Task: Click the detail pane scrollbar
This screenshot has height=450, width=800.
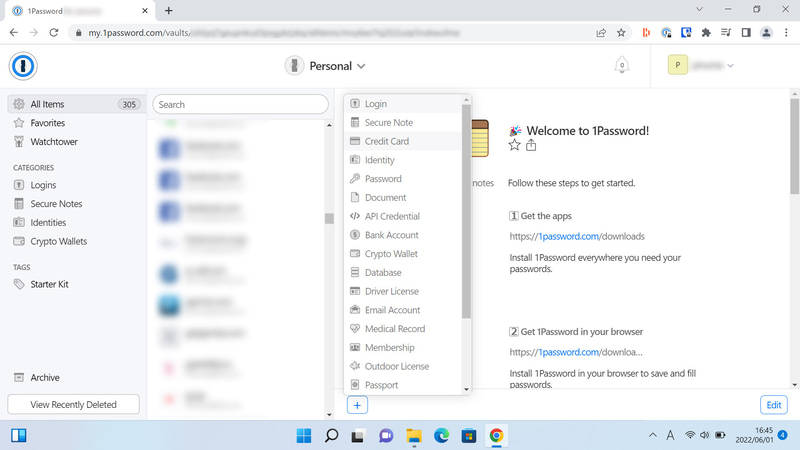Action: click(794, 146)
